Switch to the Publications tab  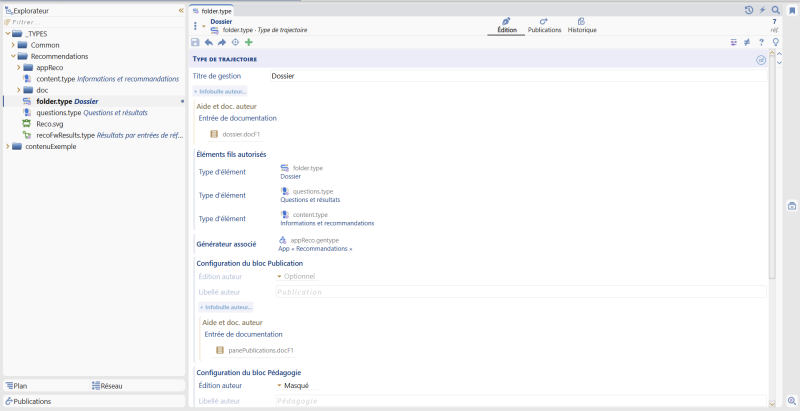(x=544, y=25)
